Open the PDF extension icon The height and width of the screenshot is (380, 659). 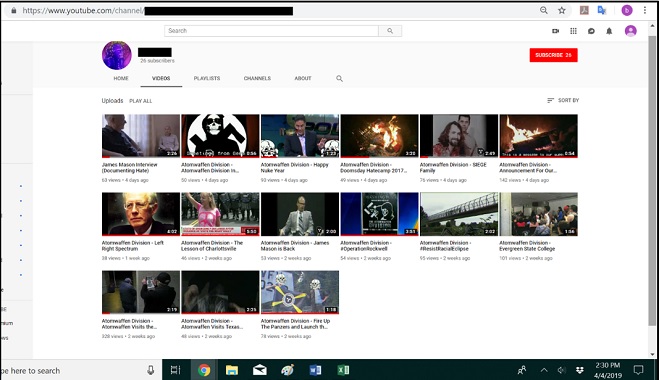tap(584, 11)
